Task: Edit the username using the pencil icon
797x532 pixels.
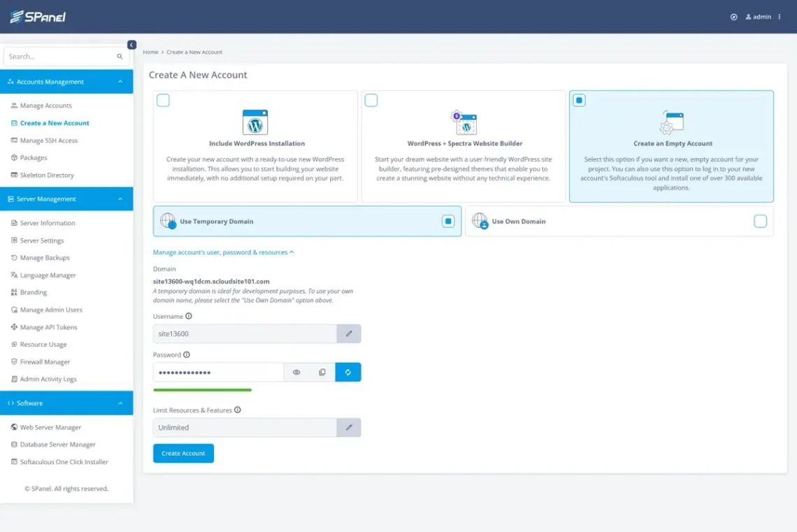Action: (x=348, y=333)
